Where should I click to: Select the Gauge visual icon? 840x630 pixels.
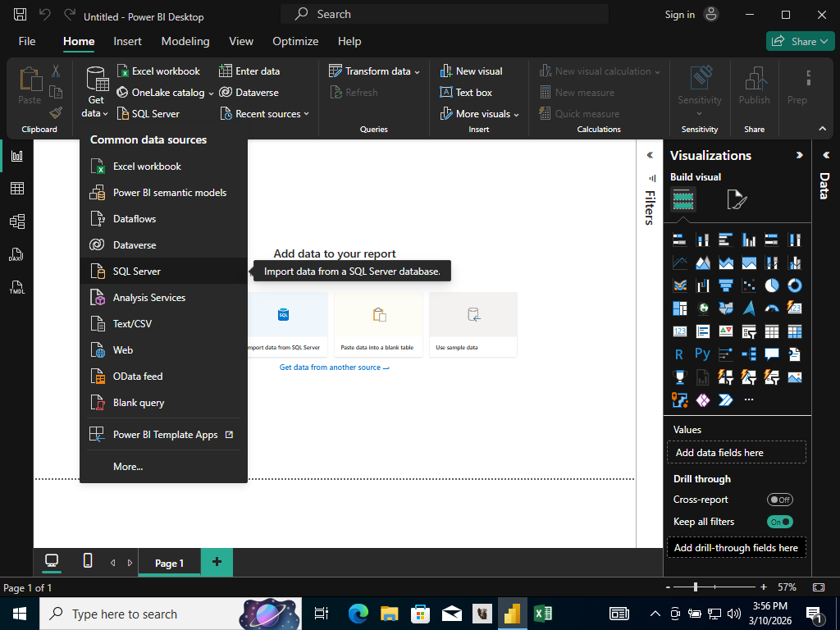pyautogui.click(x=771, y=308)
